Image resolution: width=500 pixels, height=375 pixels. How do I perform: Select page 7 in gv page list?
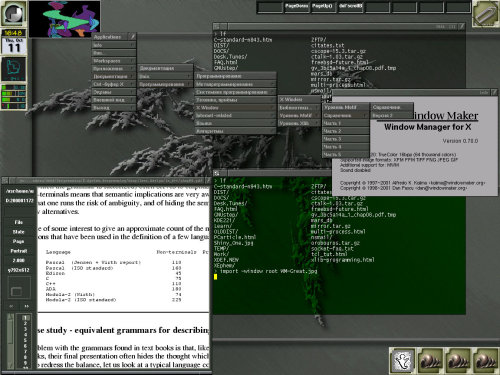(25, 351)
